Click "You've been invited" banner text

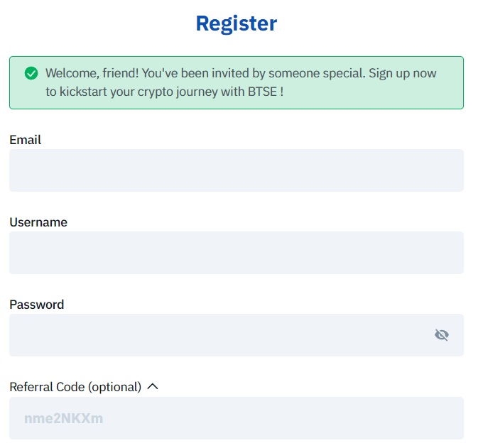coord(195,73)
